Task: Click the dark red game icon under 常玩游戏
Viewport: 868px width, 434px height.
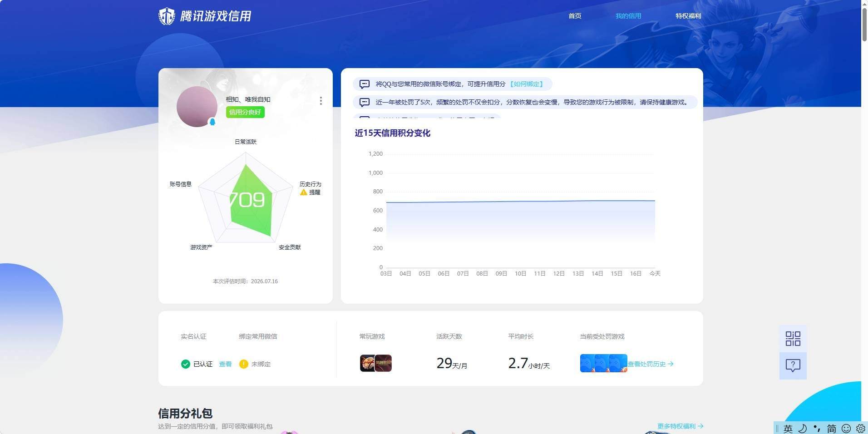Action: point(383,363)
